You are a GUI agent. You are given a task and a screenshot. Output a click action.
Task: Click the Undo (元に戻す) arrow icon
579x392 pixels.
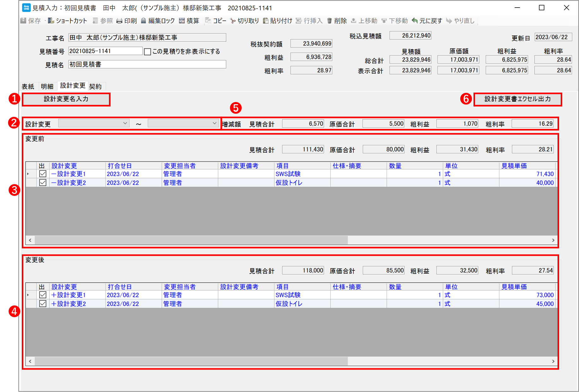414,21
